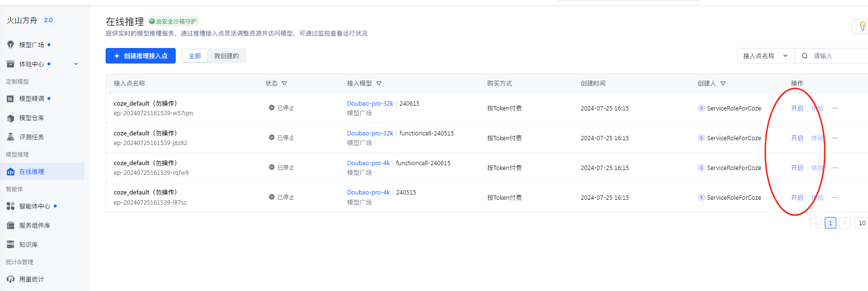Viewport: 868px width, 291px height.
Task: Click the 评测任务 flask icon
Action: coord(11,137)
